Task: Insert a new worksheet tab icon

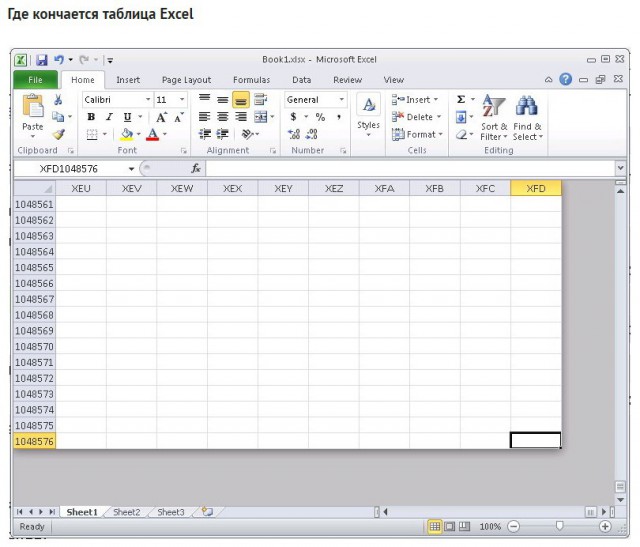Action: (208, 512)
